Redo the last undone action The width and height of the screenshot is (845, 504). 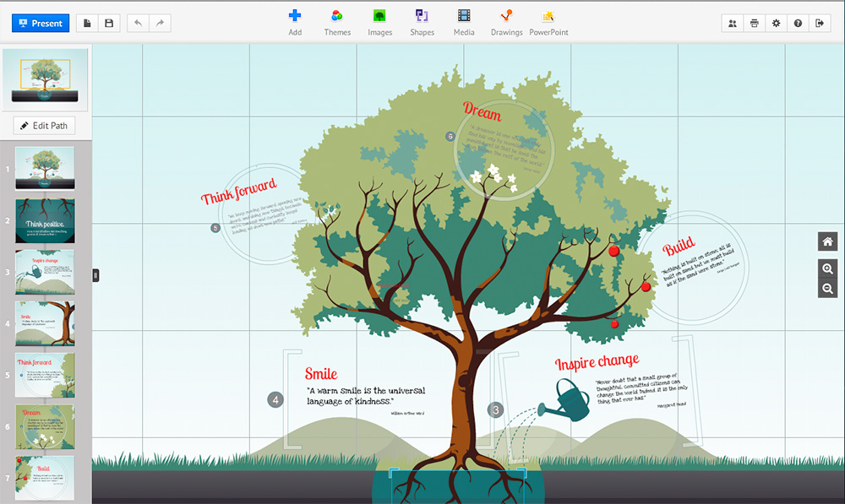click(x=160, y=23)
